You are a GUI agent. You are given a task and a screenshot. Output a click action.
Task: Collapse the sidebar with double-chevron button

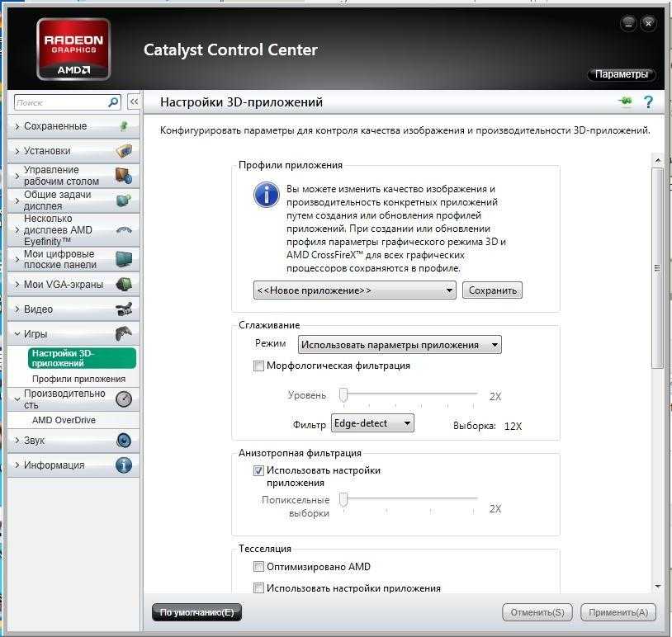134,102
